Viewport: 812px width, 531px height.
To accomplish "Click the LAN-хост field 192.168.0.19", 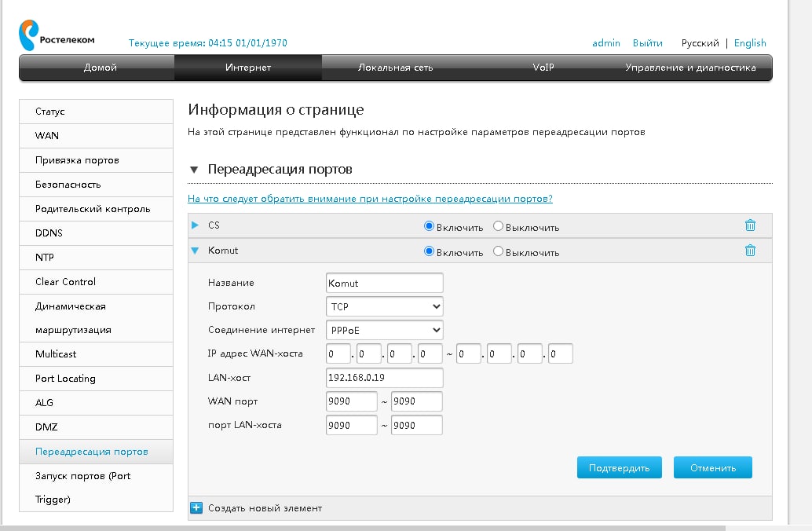I will point(384,378).
